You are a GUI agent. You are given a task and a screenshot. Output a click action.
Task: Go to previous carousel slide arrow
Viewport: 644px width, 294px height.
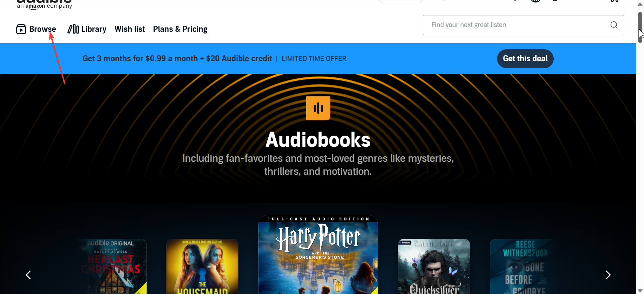click(29, 275)
